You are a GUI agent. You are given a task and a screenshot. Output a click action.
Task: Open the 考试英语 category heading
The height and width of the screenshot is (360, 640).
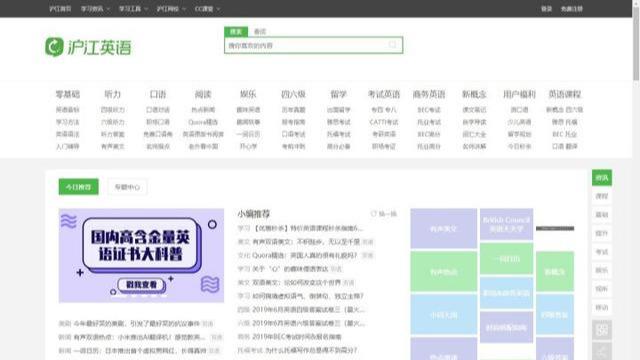[x=384, y=94]
